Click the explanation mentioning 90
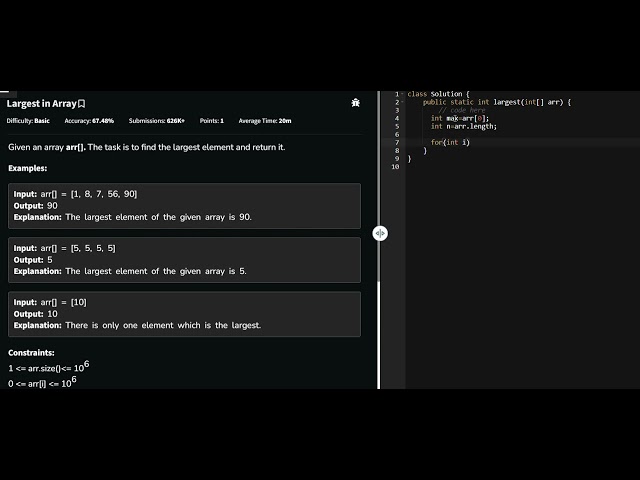The image size is (640, 480). click(133, 217)
